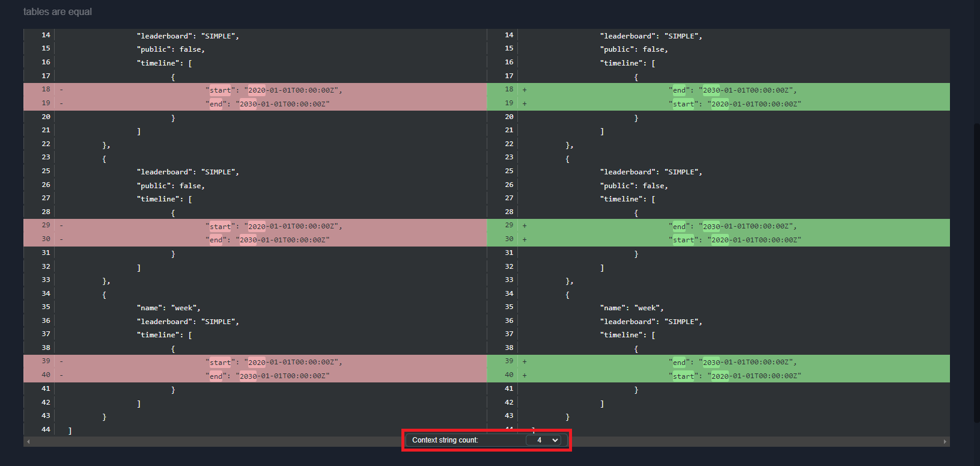Select removed red line 29 with "start" key
Viewport: 980px width, 466px height.
click(255, 225)
